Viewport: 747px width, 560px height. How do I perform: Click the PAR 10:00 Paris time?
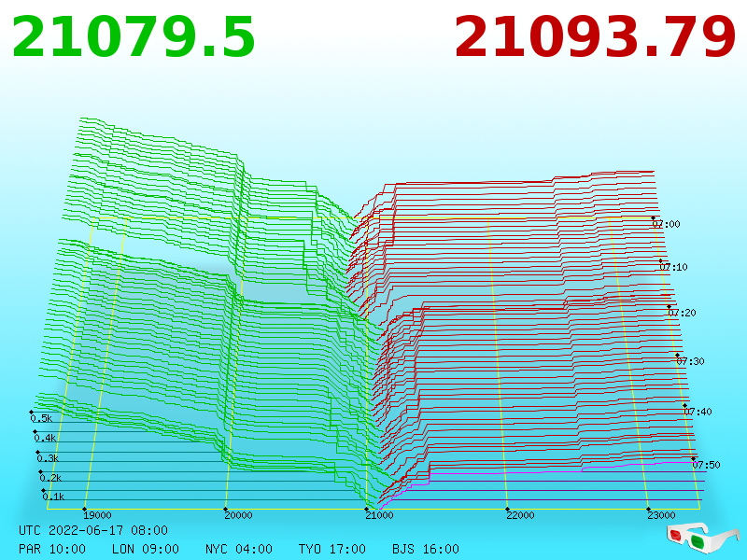[52, 549]
